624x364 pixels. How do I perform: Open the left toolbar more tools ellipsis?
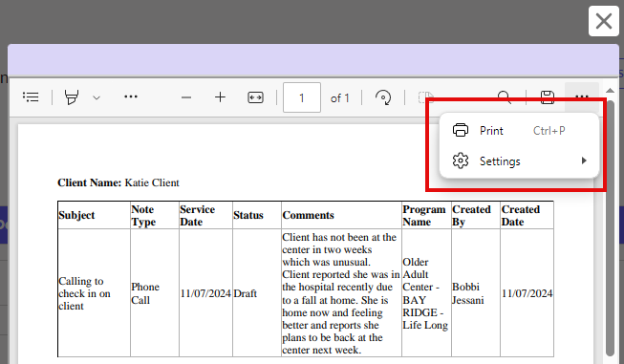[131, 96]
